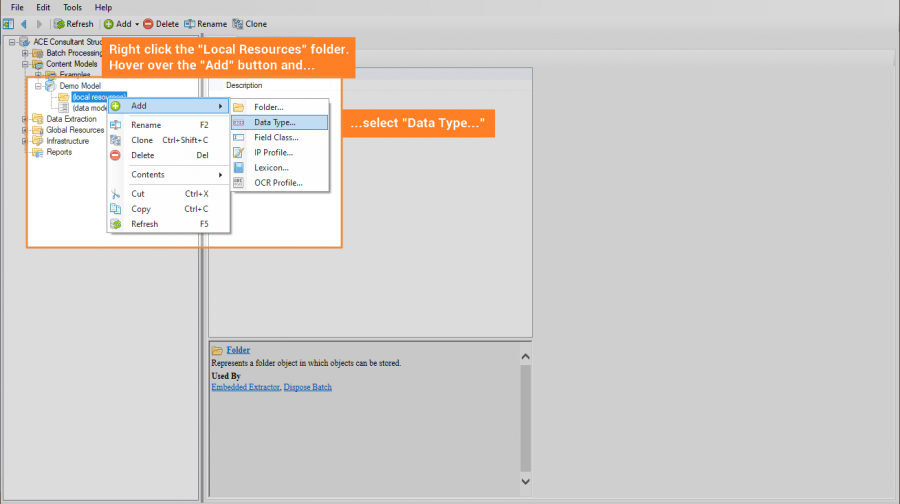Click the Field Class icon in submenu
This screenshot has height=504, width=900.
[x=239, y=138]
